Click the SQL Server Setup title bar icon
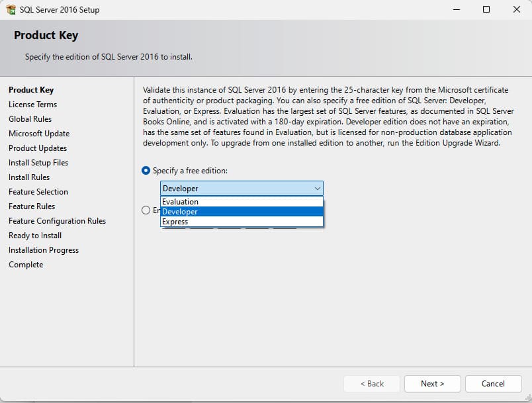Viewport: 532px width, 403px height. click(10, 10)
